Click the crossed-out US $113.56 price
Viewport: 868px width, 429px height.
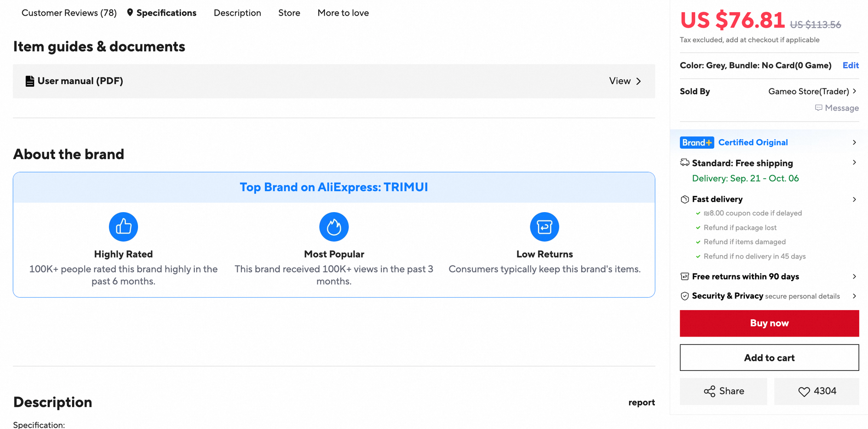(815, 25)
